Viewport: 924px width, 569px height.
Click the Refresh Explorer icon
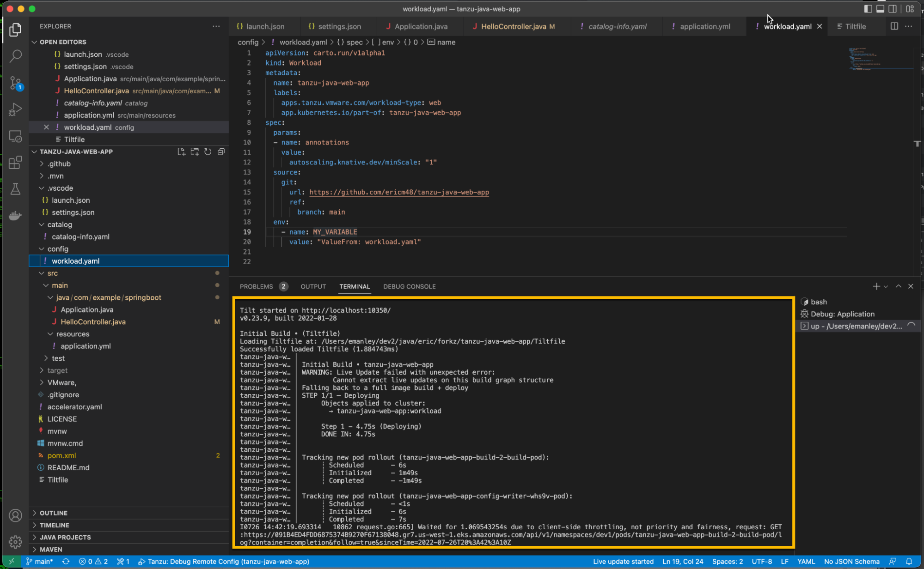(208, 151)
